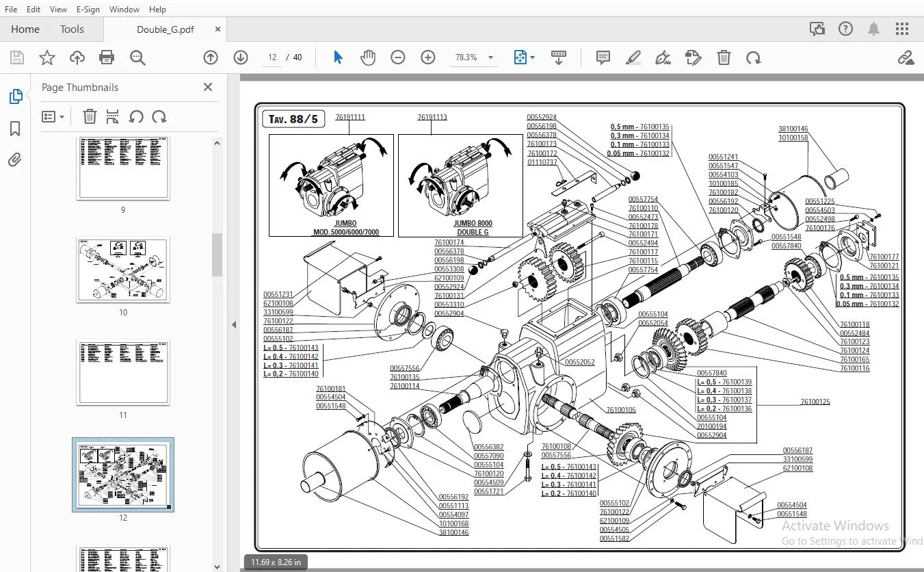Click the TAV. 88/5 diagram title
The width and height of the screenshot is (924, 572).
[x=293, y=119]
